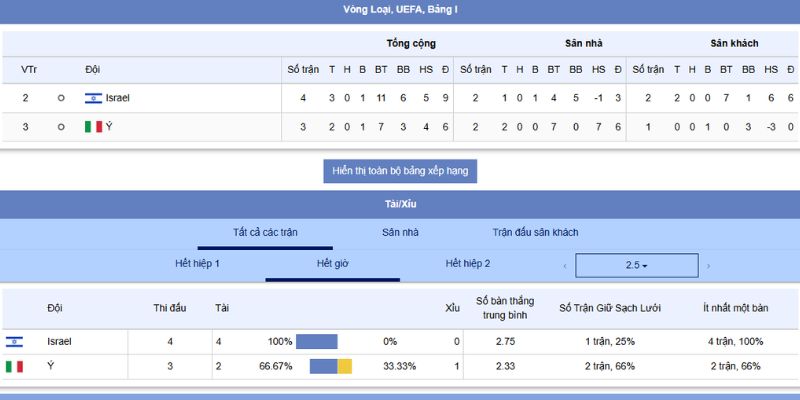
Task: Choose the Hết giờ period tab
Action: pos(332,264)
